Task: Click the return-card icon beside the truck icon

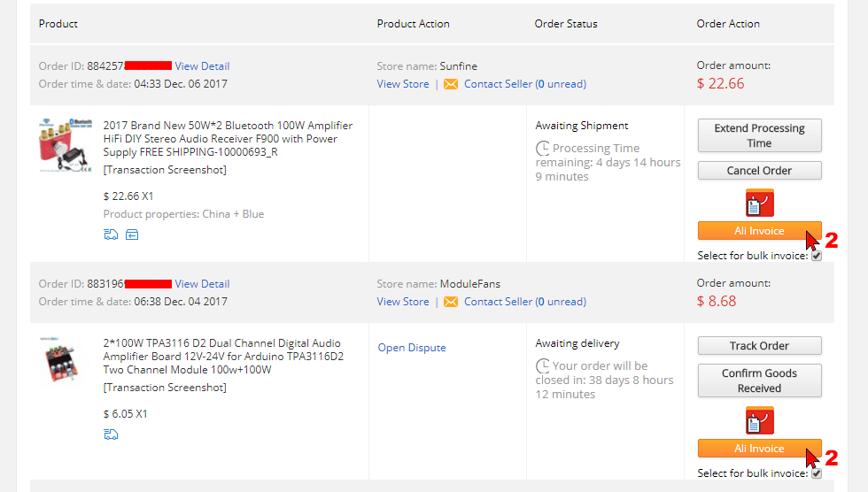Action: [132, 234]
